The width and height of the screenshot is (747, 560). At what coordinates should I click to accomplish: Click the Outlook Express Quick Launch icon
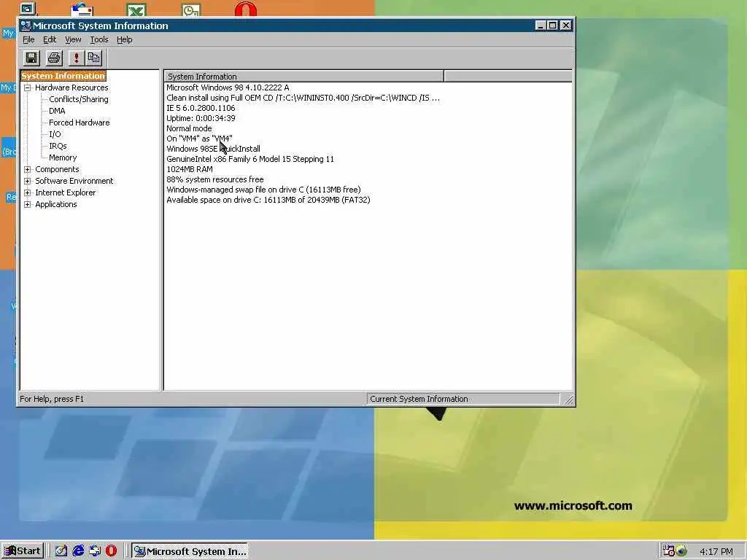click(95, 551)
